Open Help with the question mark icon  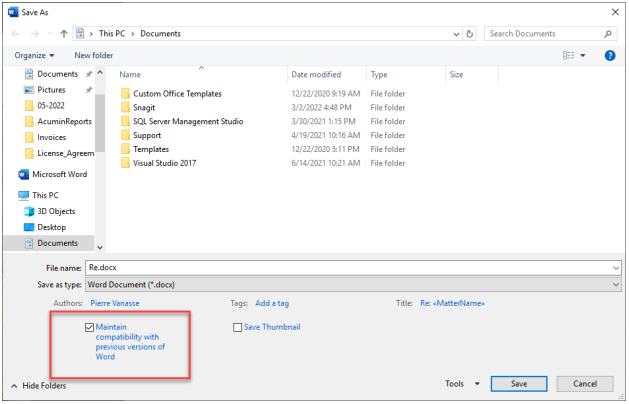click(x=610, y=55)
